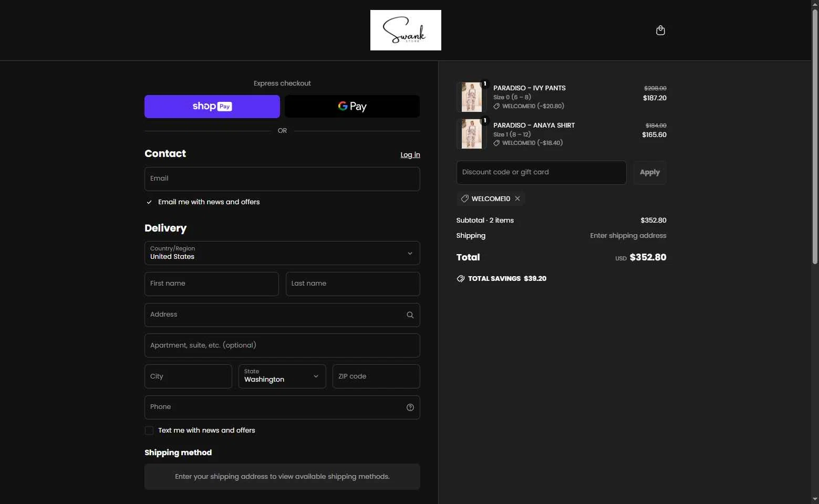The height and width of the screenshot is (504, 819).
Task: Click the shipping methods notice box
Action: tap(282, 477)
